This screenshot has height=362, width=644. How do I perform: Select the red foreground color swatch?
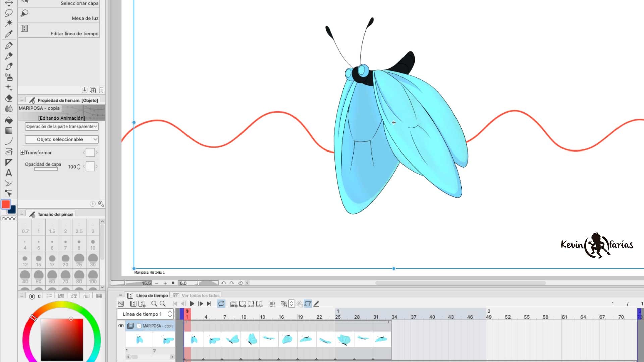pos(5,204)
